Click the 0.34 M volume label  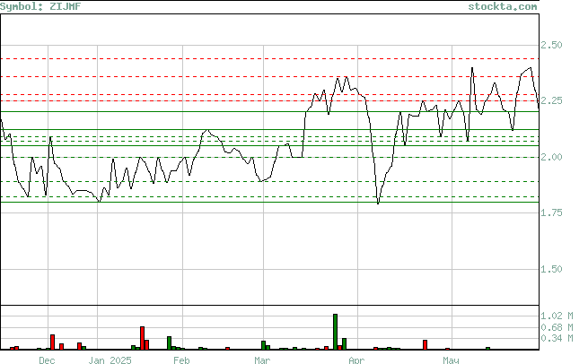pyautogui.click(x=557, y=339)
